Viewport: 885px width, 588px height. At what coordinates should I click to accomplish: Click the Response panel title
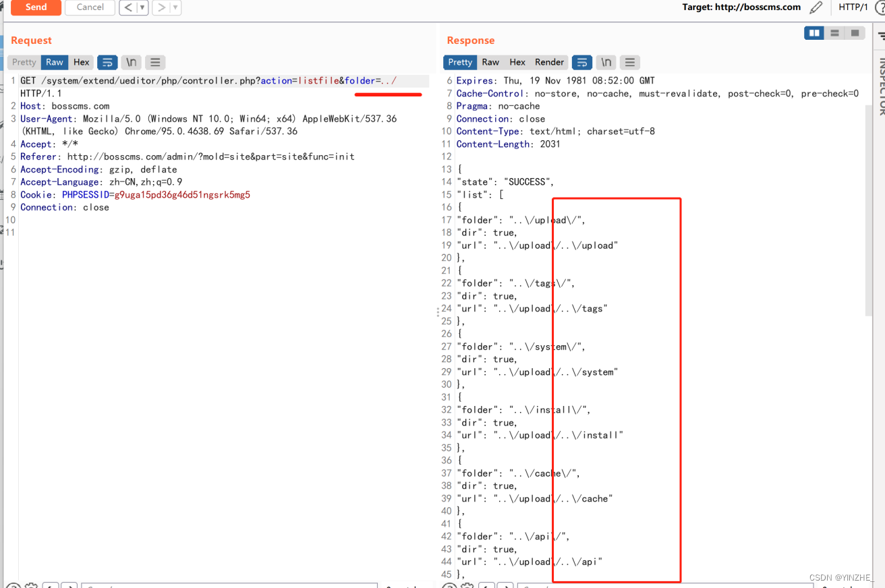click(471, 40)
